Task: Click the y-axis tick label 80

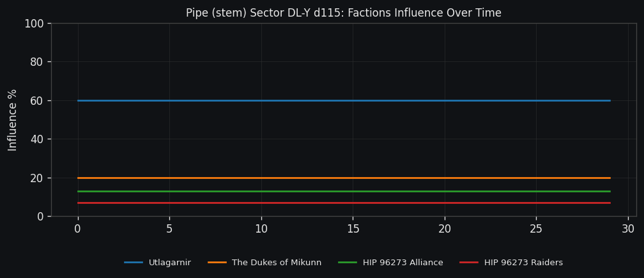Action: coord(36,62)
